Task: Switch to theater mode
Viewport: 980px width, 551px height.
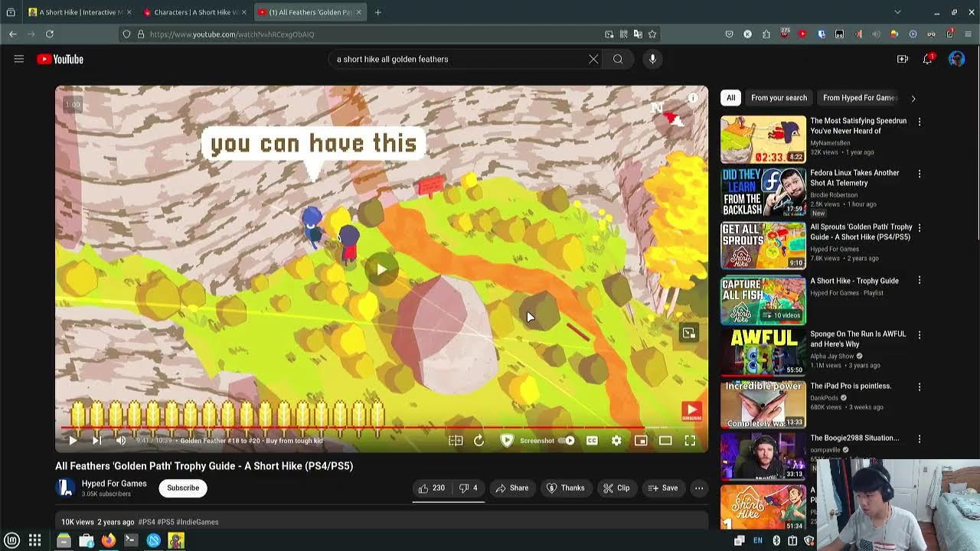Action: (665, 441)
